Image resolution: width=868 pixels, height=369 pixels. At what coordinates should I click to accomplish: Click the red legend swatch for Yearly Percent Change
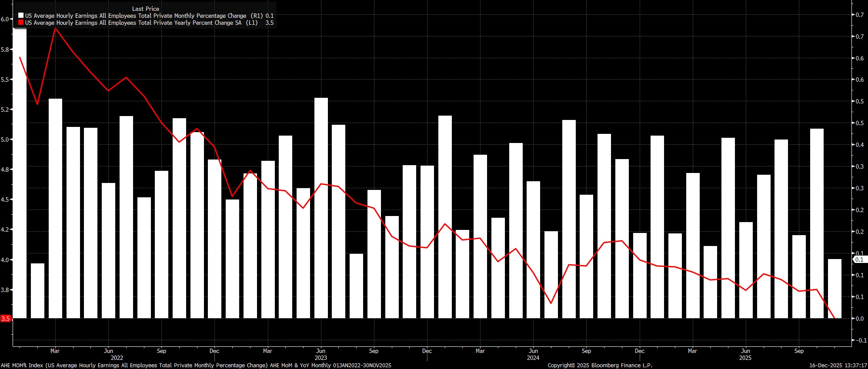click(21, 23)
